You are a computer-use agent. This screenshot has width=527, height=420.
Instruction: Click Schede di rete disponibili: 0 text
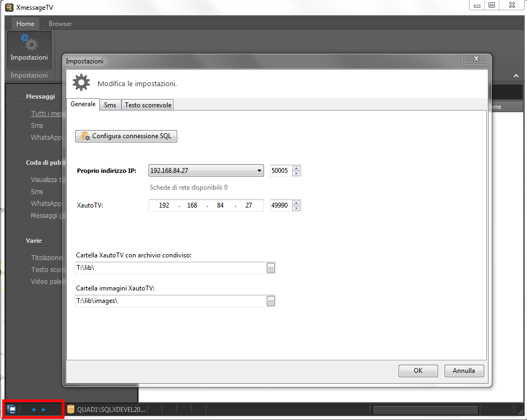click(189, 188)
